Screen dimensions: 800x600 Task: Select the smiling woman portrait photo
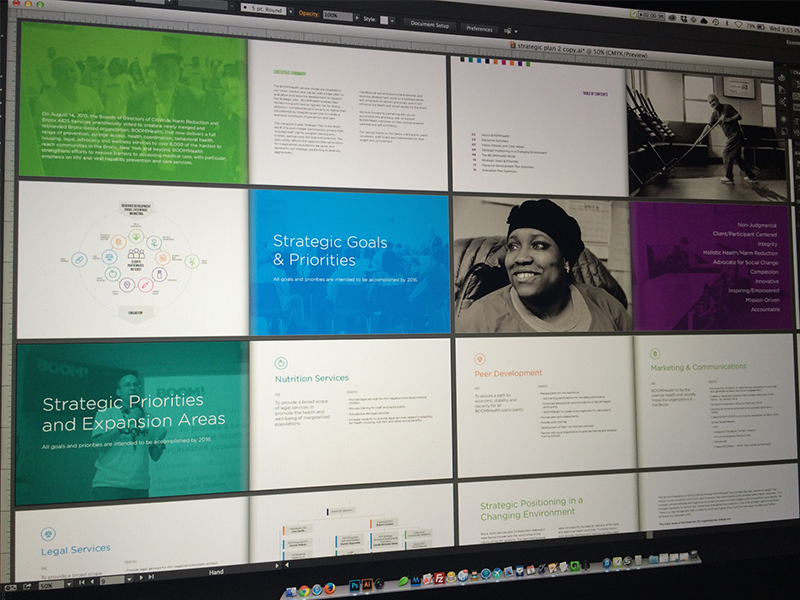(543, 265)
